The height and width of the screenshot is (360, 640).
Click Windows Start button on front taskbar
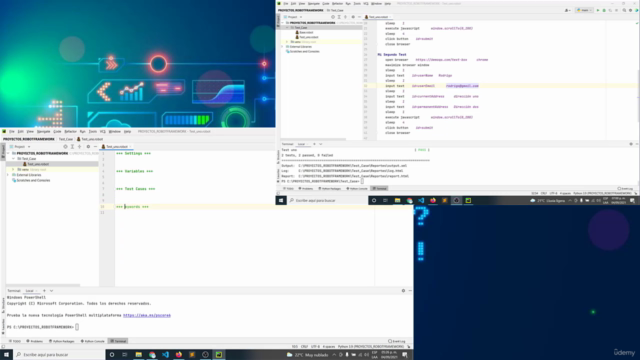click(6, 355)
